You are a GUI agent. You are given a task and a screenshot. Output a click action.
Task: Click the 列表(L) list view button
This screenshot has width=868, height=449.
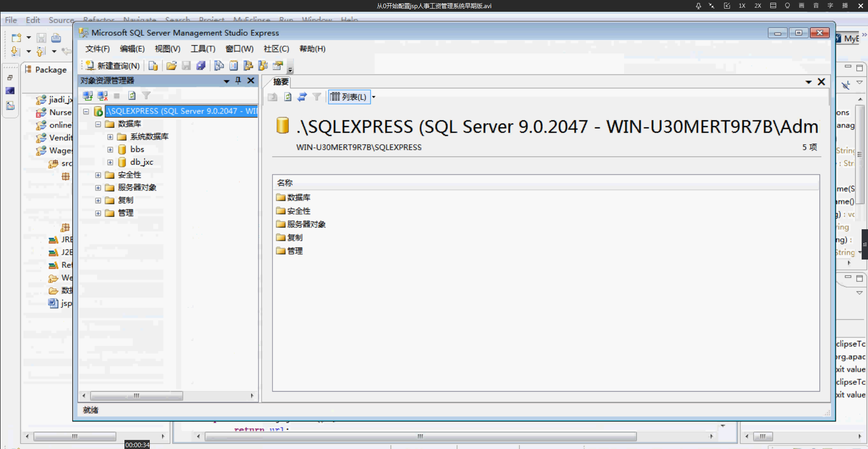348,97
